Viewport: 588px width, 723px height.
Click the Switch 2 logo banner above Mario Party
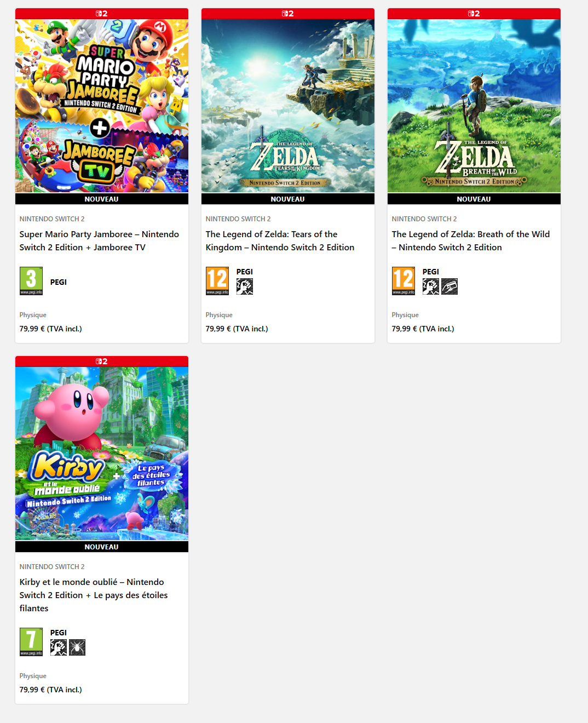coord(102,14)
